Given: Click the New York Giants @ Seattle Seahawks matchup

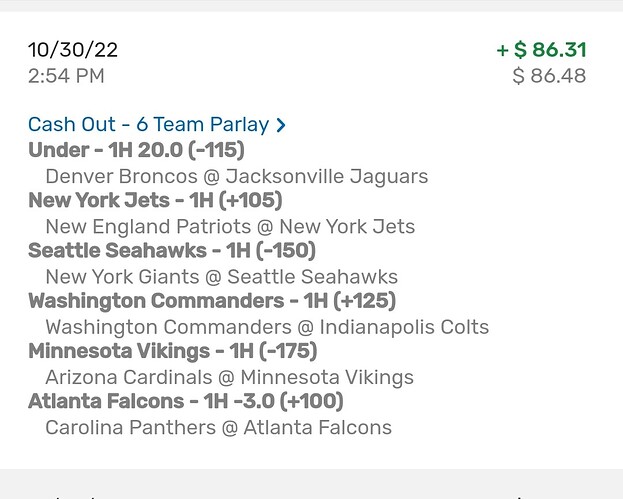Looking at the screenshot, I should tap(221, 277).
